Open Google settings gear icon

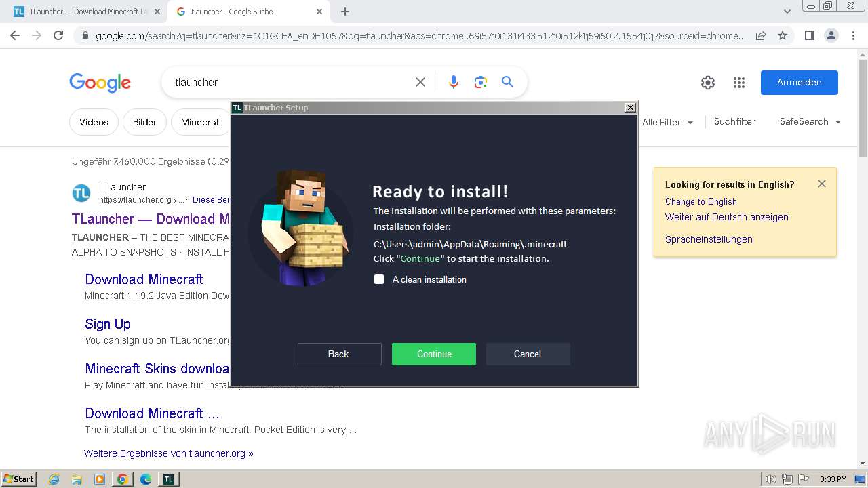[x=708, y=83]
